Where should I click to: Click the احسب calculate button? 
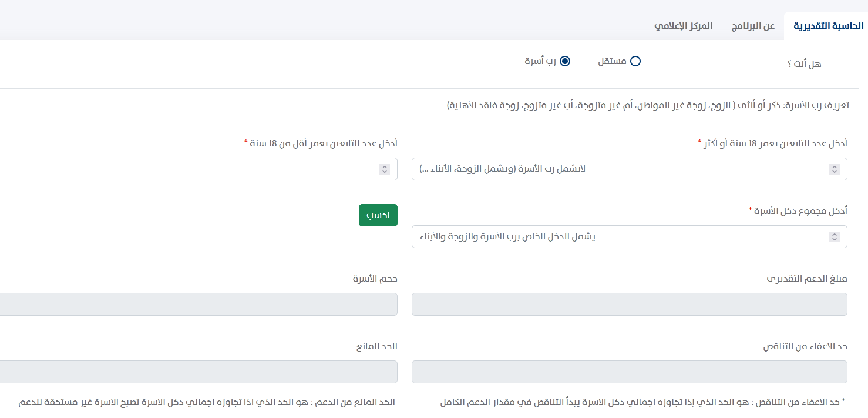pos(378,215)
